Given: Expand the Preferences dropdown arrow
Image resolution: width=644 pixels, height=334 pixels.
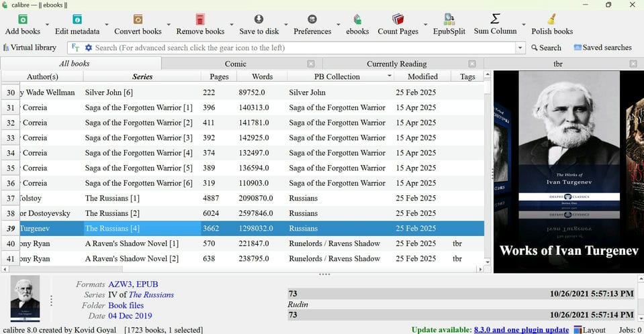Looking at the screenshot, I should [x=338, y=25].
